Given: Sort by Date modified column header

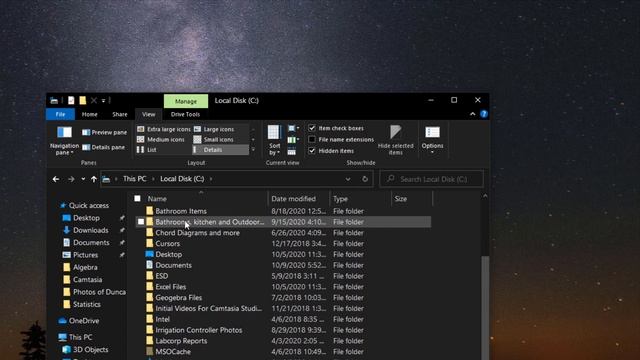Looking at the screenshot, I should click(293, 199).
